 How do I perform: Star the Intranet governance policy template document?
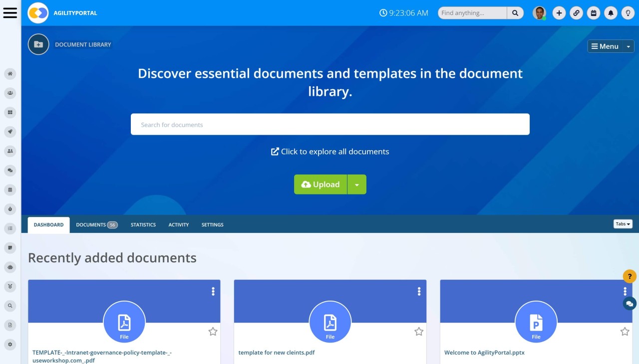213,331
